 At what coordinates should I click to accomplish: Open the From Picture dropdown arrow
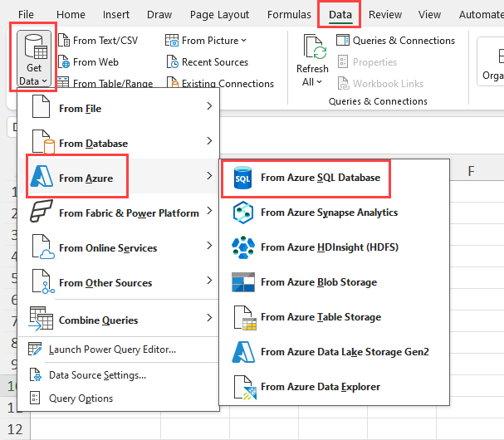pos(243,41)
